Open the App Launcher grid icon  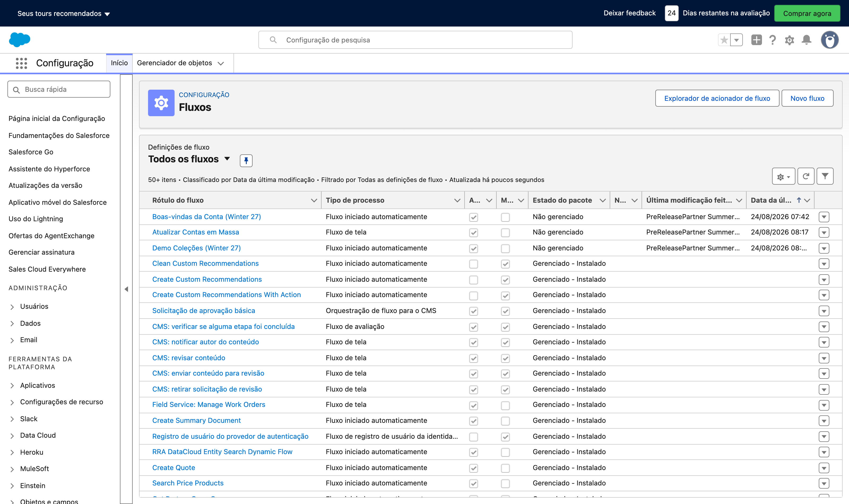[x=21, y=63]
